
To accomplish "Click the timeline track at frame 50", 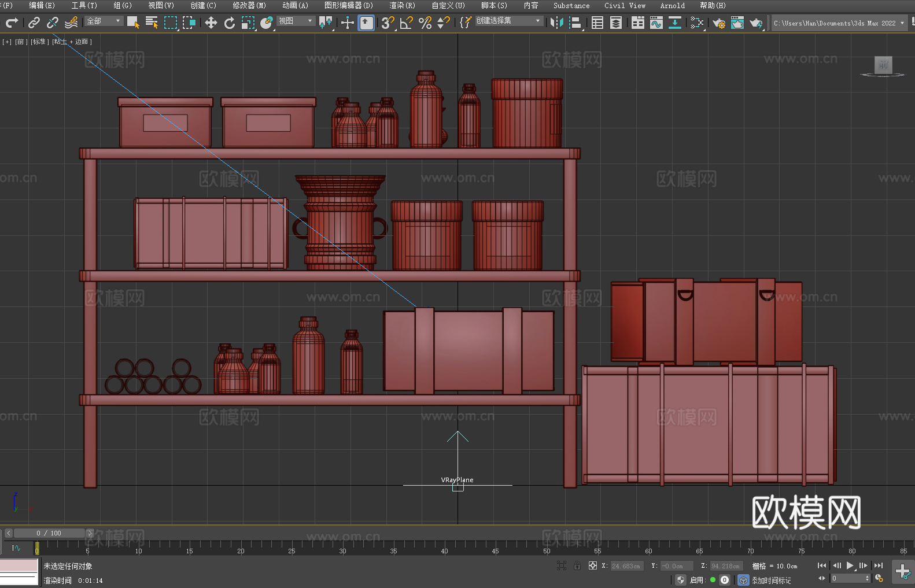I will [547, 547].
